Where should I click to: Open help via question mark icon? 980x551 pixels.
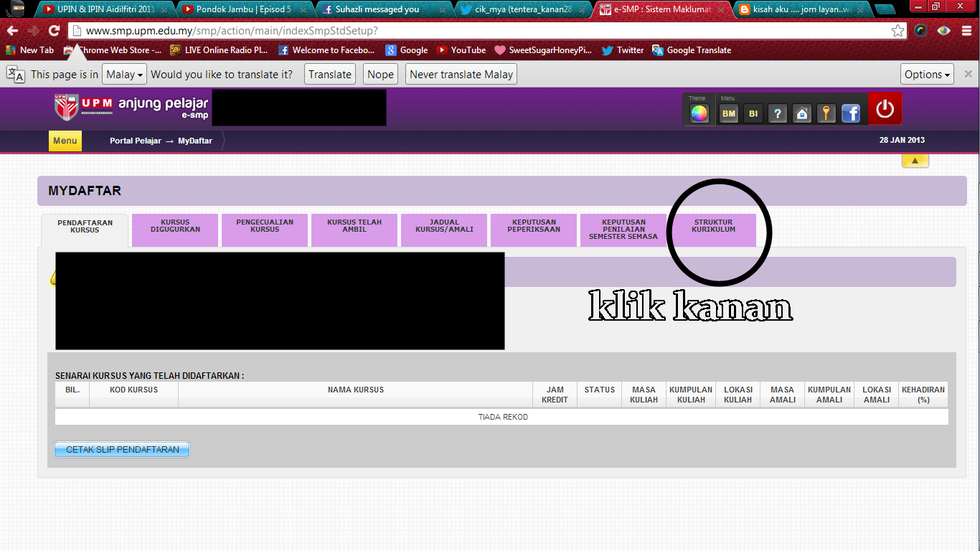tap(778, 113)
